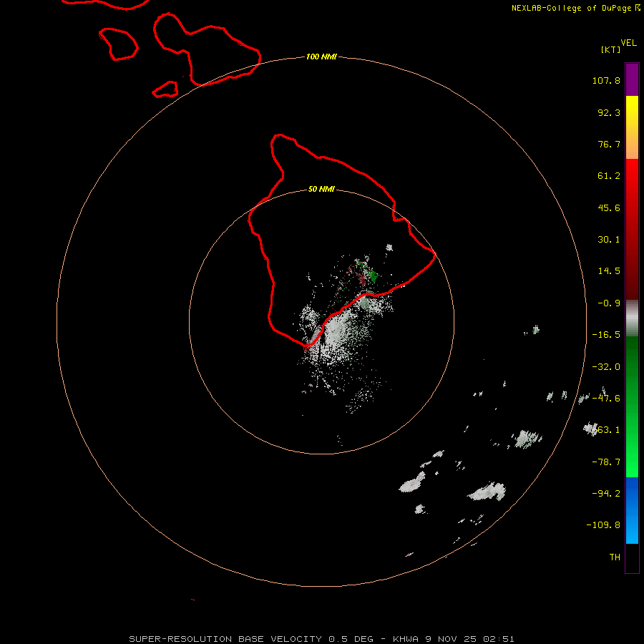Screen dimensions: 644x644
Task: Click the 50 NMI range ring label
Action: [321, 189]
